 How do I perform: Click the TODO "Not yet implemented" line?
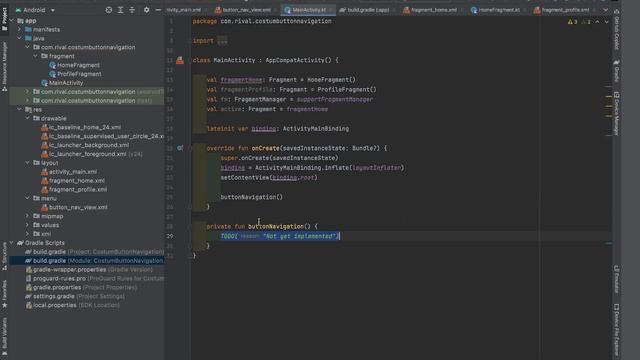(280, 236)
